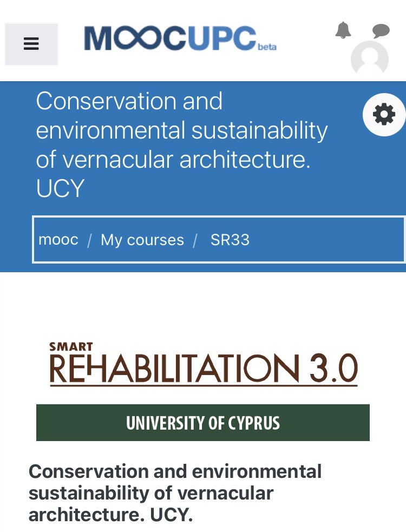Click the SMART word above REHABILITATION
406x532 pixels.
tap(71, 347)
